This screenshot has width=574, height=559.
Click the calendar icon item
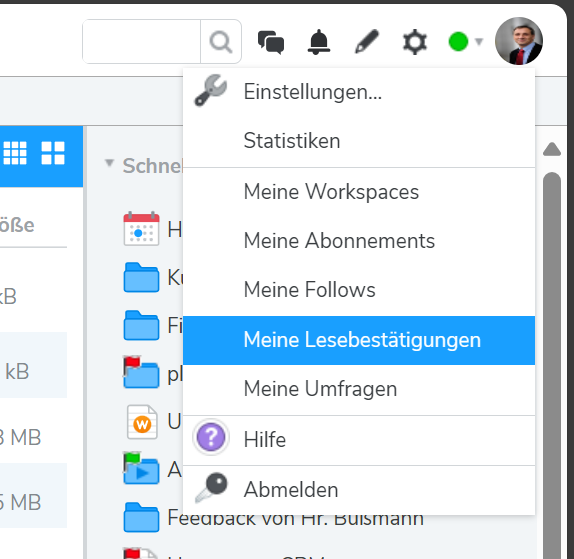click(141, 228)
